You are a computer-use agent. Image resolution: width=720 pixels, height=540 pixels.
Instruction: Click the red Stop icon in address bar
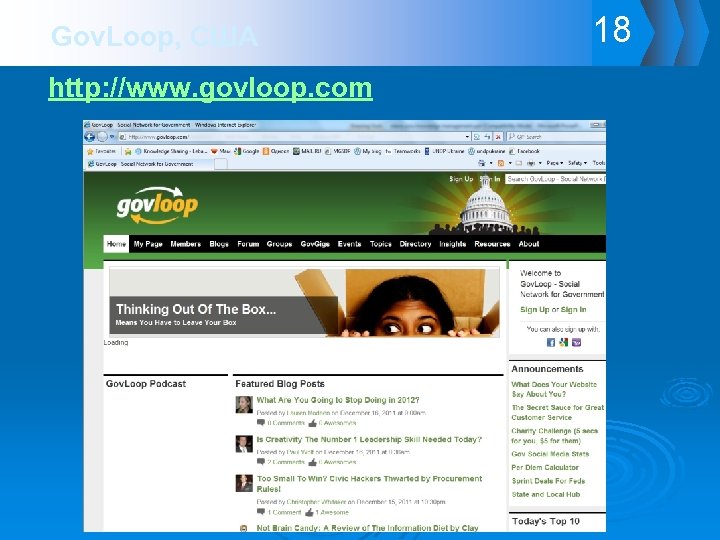pyautogui.click(x=498, y=137)
